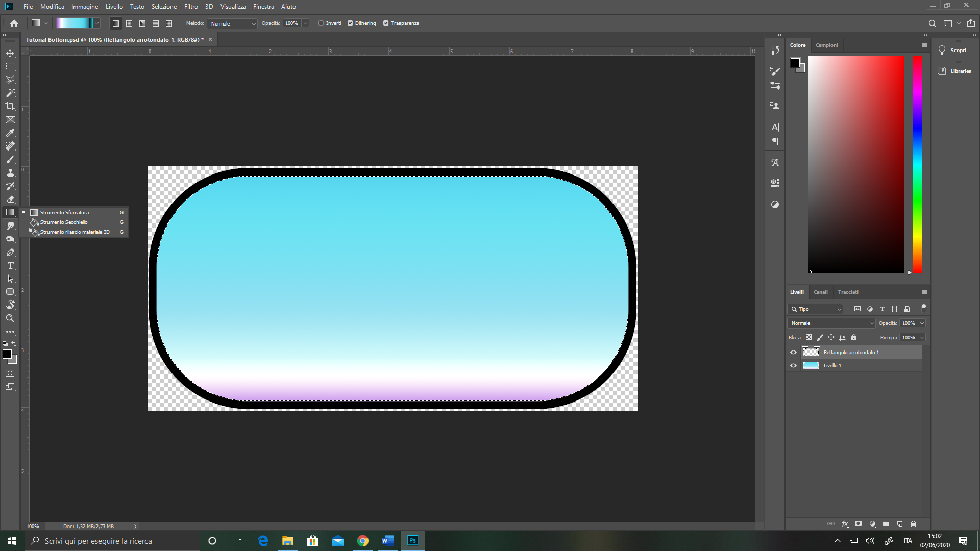The image size is (980, 551).
Task: Click the Home button in options bar
Action: pyautogui.click(x=14, y=23)
